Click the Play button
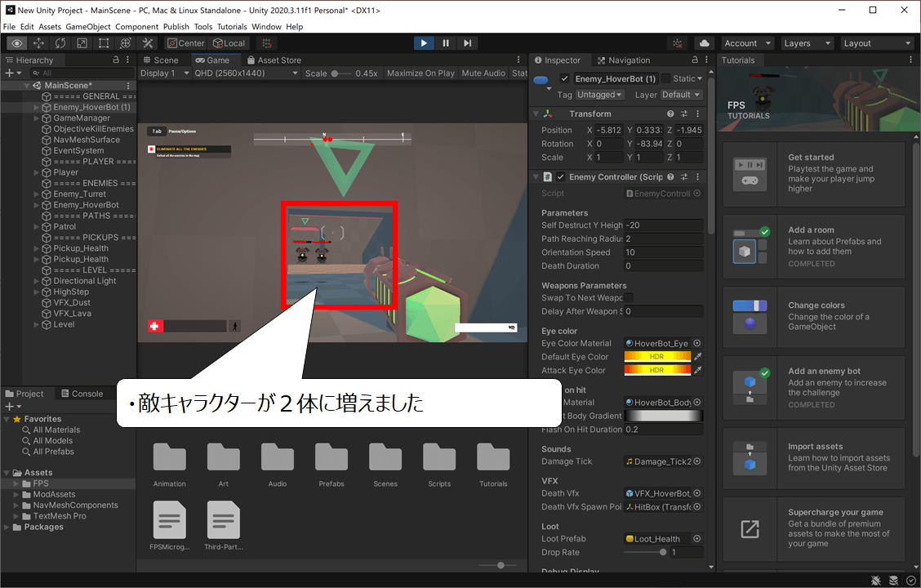This screenshot has height=588, width=921. [424, 43]
